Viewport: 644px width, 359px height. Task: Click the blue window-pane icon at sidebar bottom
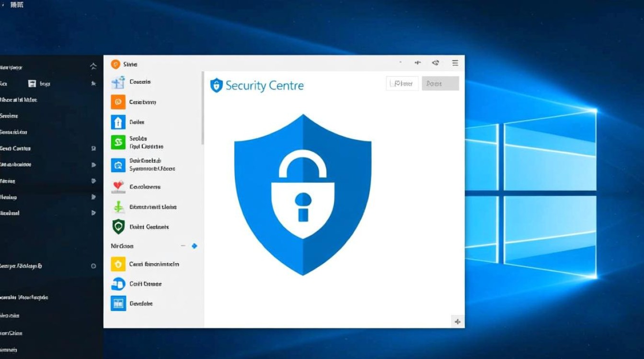tap(118, 303)
